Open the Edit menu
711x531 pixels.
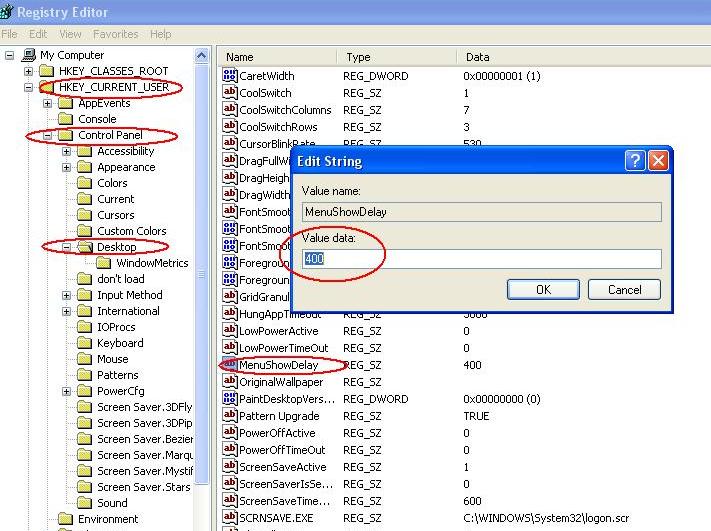pyautogui.click(x=38, y=34)
